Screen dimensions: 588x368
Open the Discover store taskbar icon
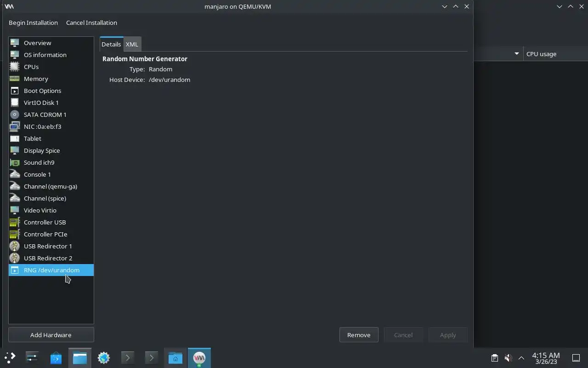tap(56, 357)
